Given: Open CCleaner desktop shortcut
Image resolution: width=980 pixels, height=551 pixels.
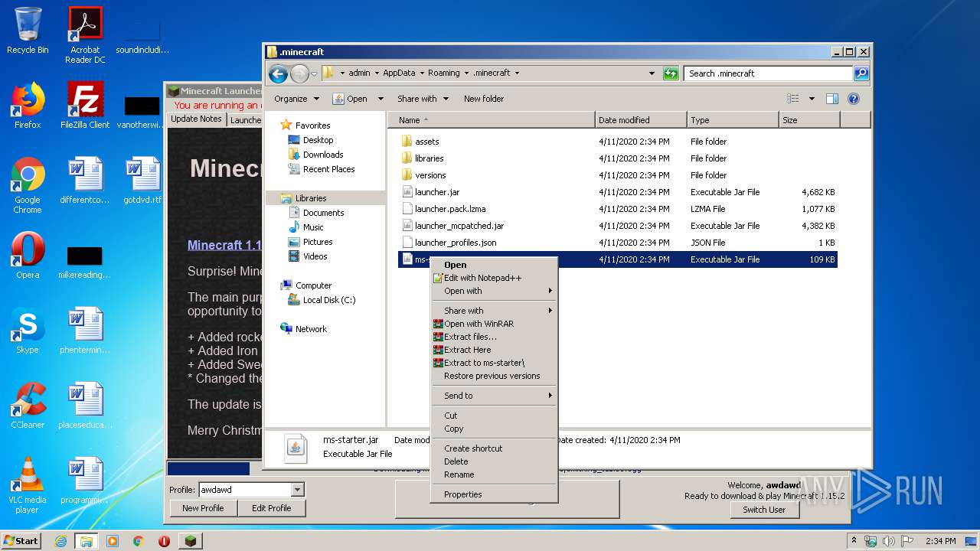Looking at the screenshot, I should pyautogui.click(x=28, y=406).
